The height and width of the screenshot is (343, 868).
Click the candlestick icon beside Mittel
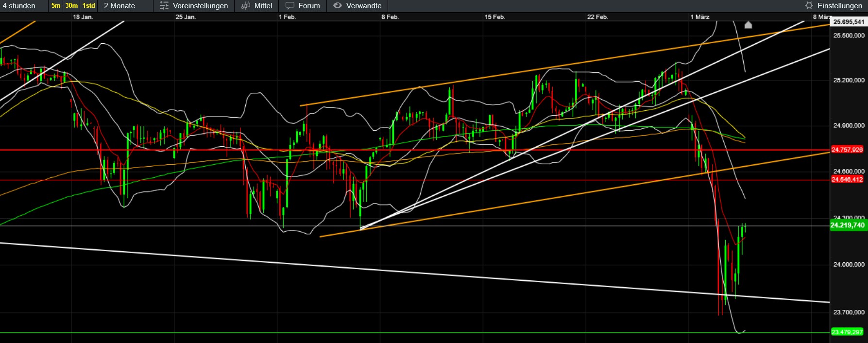[x=246, y=6]
